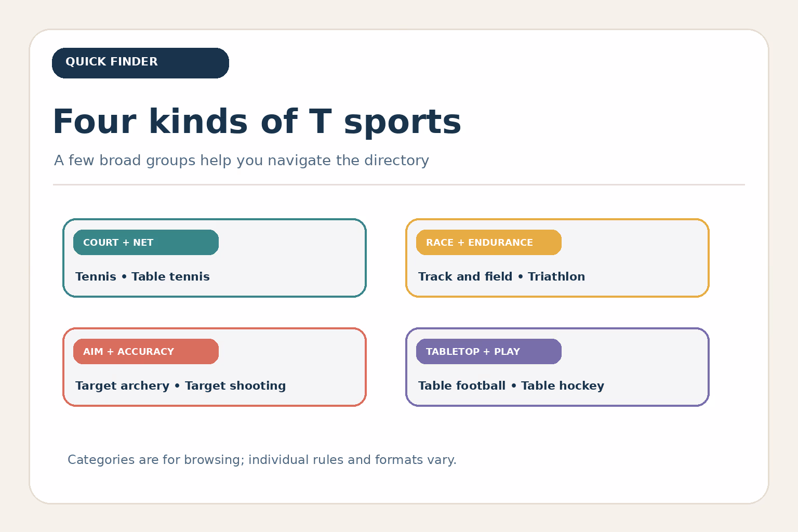Screen dimensions: 798x532
Task: Click the QUICK FINDER badge
Action: (x=140, y=63)
